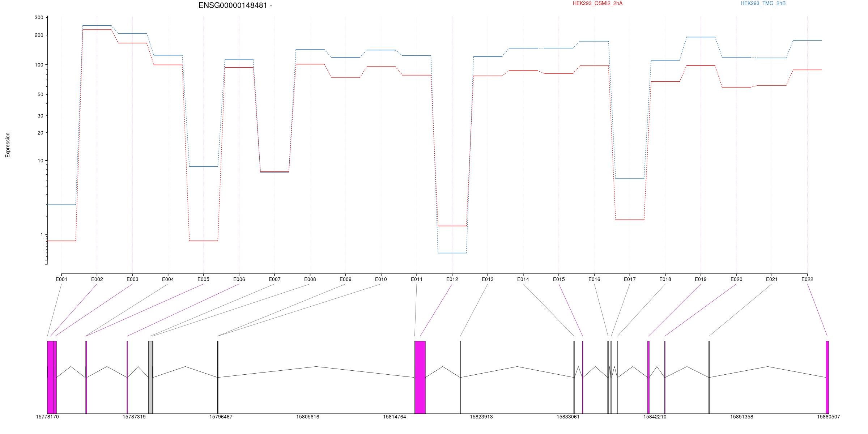Click the magenta exon at far right end
Viewport: 868px width, 434px height.
(827, 377)
